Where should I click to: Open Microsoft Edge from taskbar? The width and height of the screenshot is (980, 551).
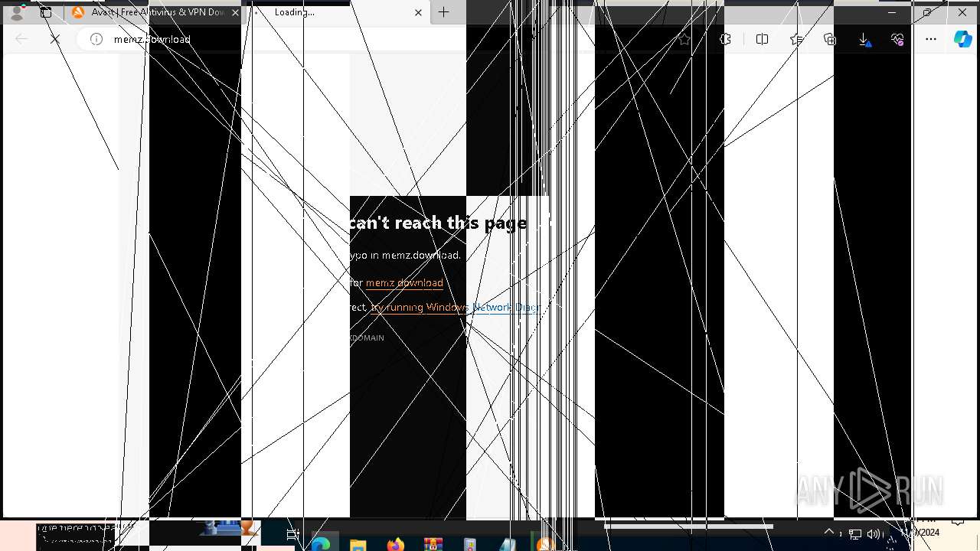point(321,544)
